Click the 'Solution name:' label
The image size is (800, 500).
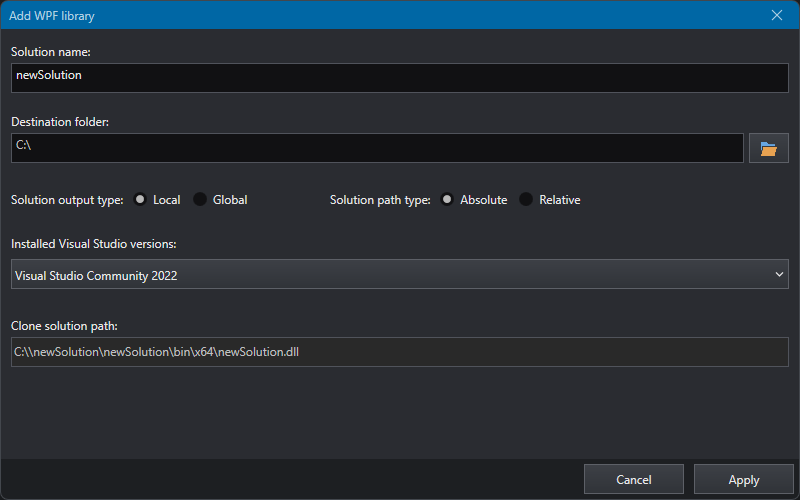tap(51, 52)
